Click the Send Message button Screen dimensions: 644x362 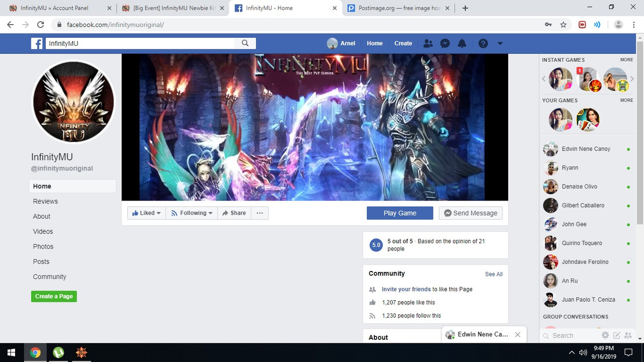[x=470, y=213]
